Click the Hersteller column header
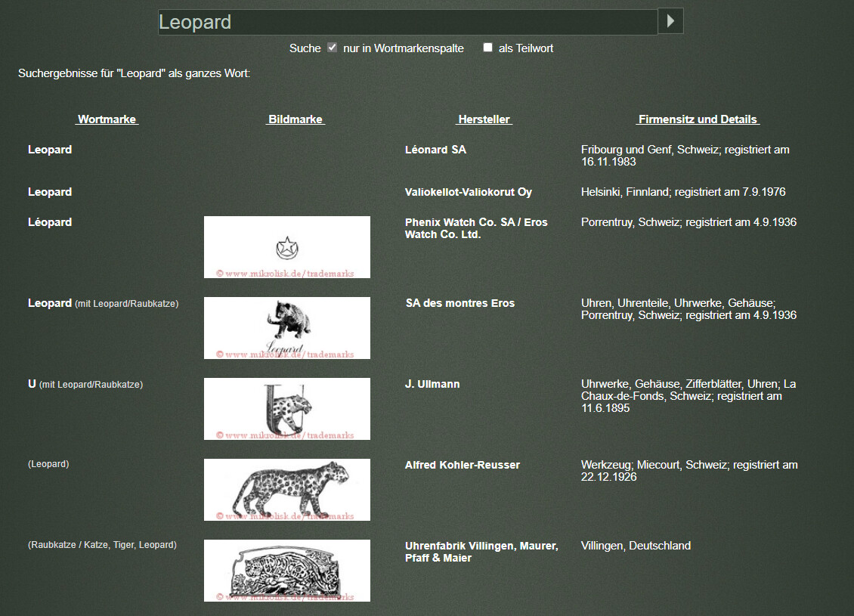 484,119
